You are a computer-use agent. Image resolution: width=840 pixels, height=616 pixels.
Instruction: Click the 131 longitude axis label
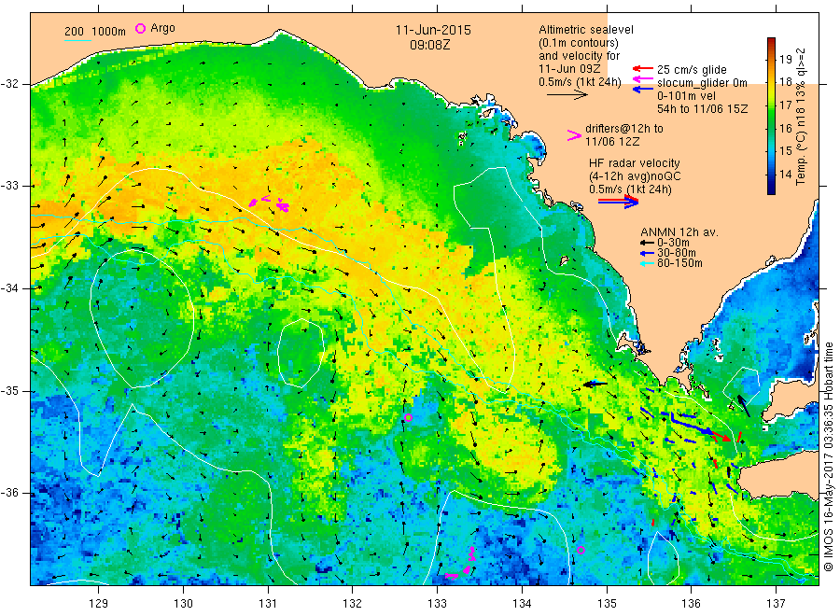(268, 604)
